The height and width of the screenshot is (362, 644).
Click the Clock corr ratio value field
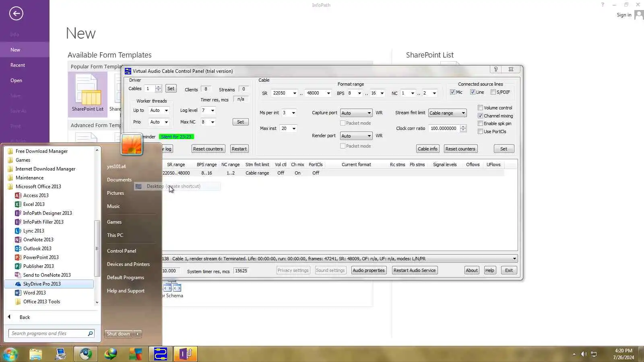click(x=444, y=129)
